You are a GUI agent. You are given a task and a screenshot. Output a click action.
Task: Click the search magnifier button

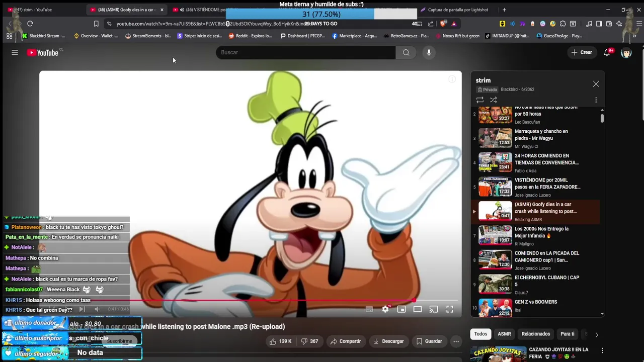click(406, 52)
